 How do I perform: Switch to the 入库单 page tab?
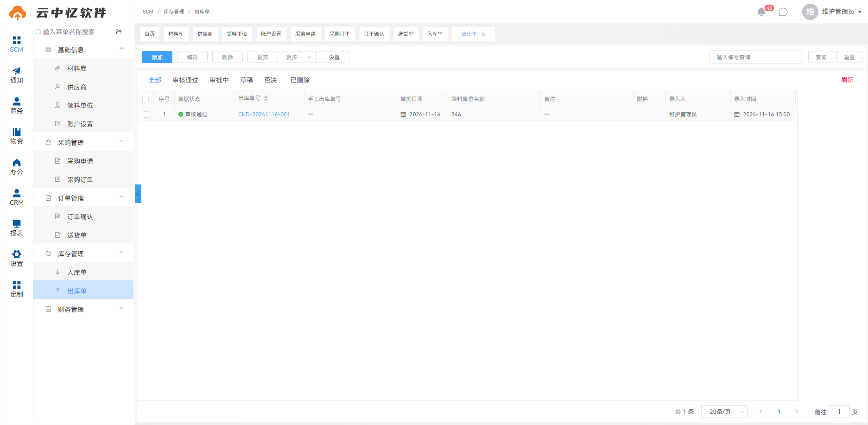[435, 34]
